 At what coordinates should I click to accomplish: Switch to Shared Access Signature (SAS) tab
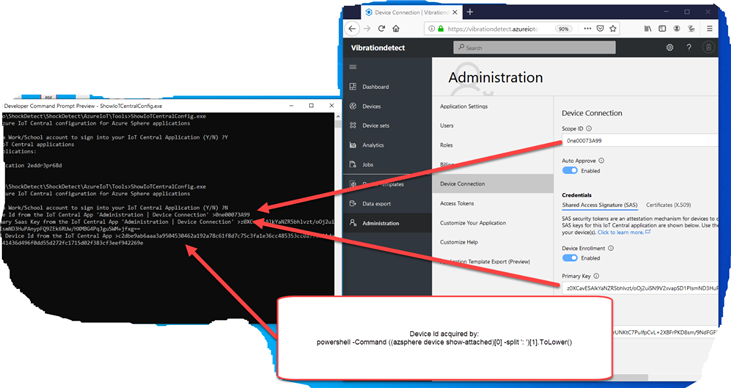coord(600,205)
